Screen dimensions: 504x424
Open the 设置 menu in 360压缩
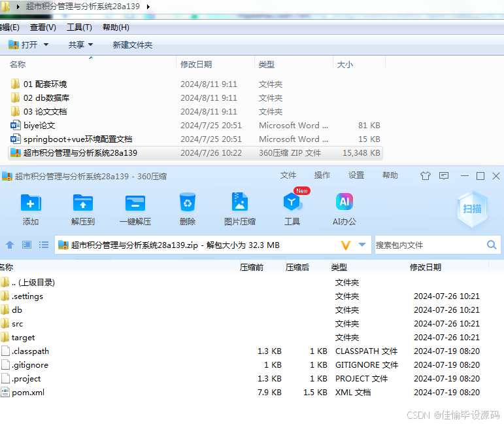pos(356,175)
